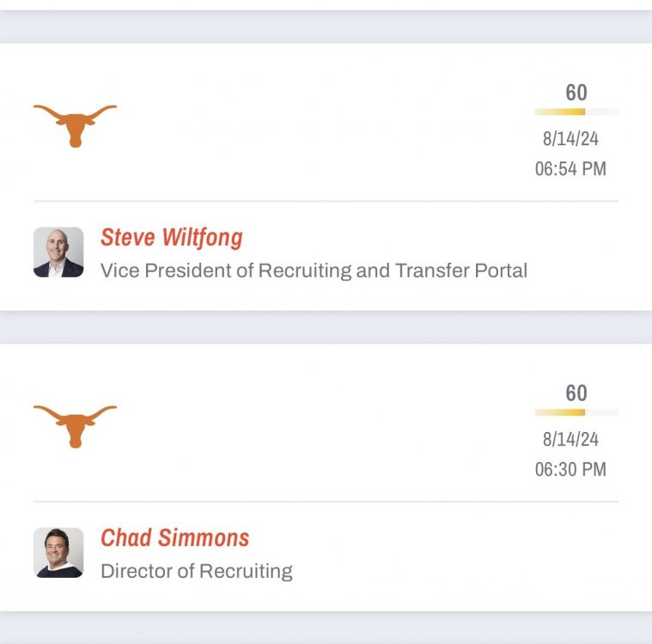Open the Steve Wiltfong name link
This screenshot has width=652, height=644.
tap(172, 237)
